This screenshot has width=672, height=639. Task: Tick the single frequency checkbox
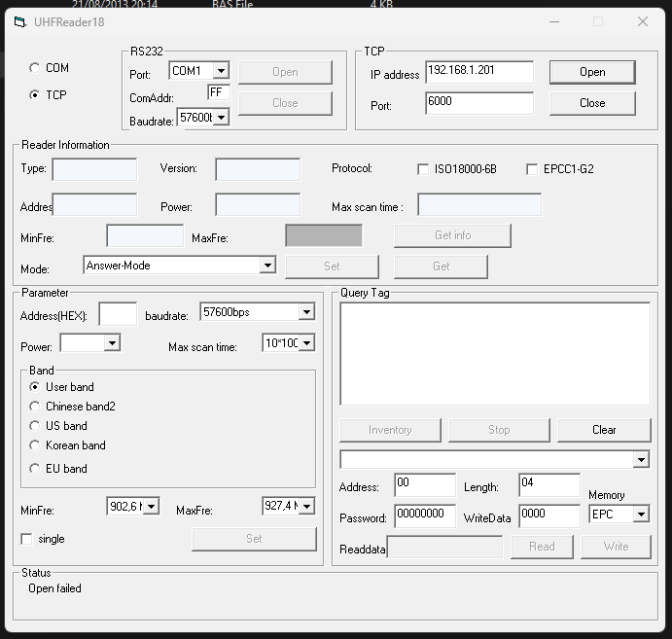point(27,539)
